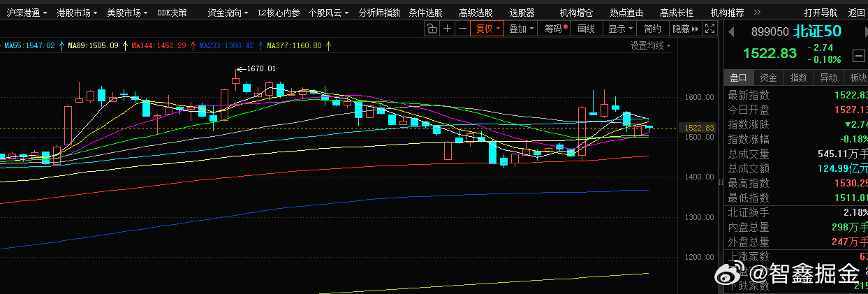Expand 沪深港通 menu
Viewport: 868px width, 294px height.
click(x=27, y=13)
